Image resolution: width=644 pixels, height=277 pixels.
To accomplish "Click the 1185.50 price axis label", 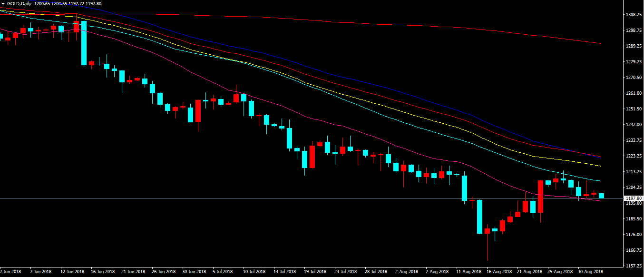I will (634, 219).
